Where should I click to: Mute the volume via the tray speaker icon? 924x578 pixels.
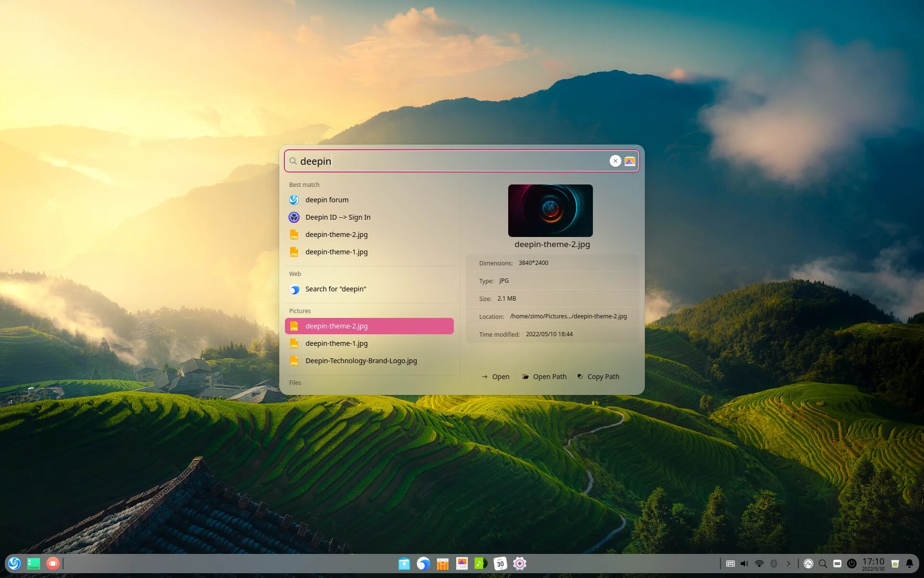[x=744, y=563]
